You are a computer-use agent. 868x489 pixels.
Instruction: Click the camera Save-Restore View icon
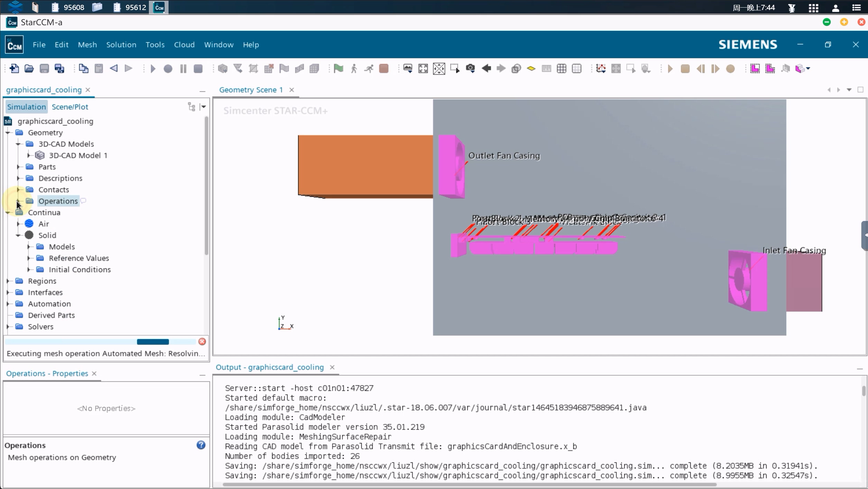[470, 68]
